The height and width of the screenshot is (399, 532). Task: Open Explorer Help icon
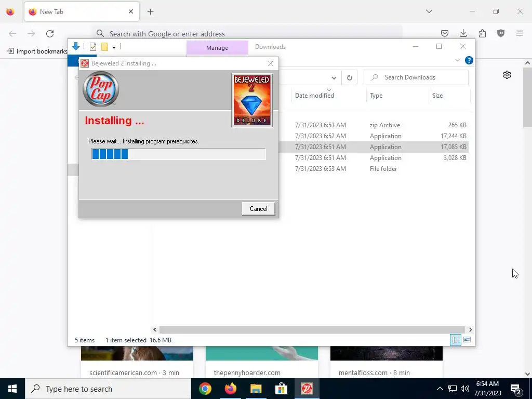469,60
